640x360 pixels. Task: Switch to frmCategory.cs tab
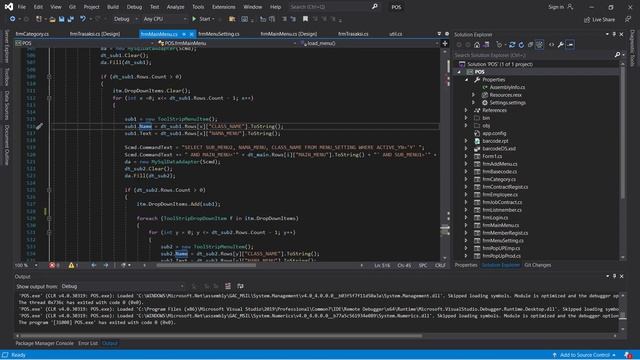[x=32, y=34]
